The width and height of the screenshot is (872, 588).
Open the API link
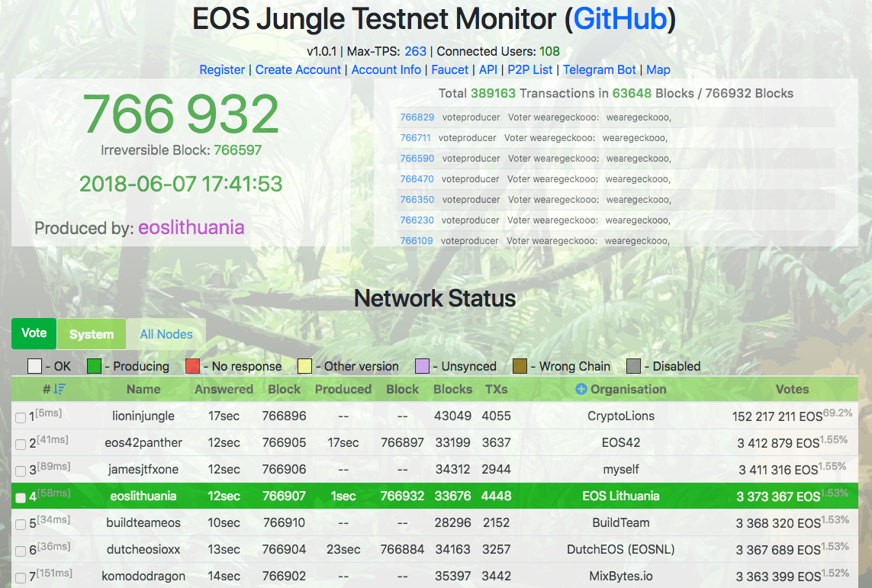point(487,69)
